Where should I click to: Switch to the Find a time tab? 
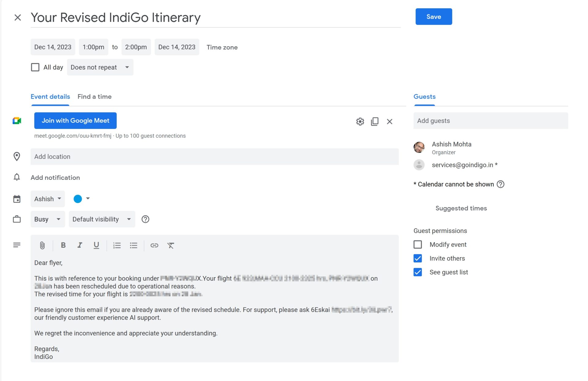point(94,96)
